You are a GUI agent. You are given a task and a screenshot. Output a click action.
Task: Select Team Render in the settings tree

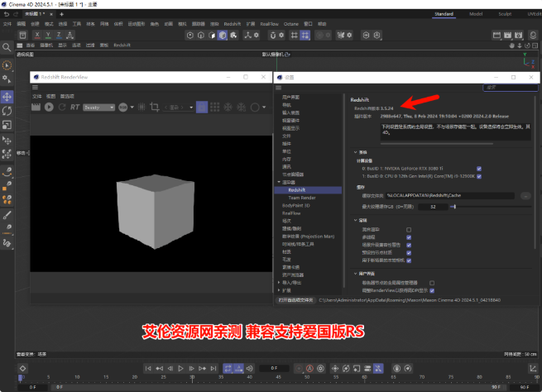(x=302, y=198)
